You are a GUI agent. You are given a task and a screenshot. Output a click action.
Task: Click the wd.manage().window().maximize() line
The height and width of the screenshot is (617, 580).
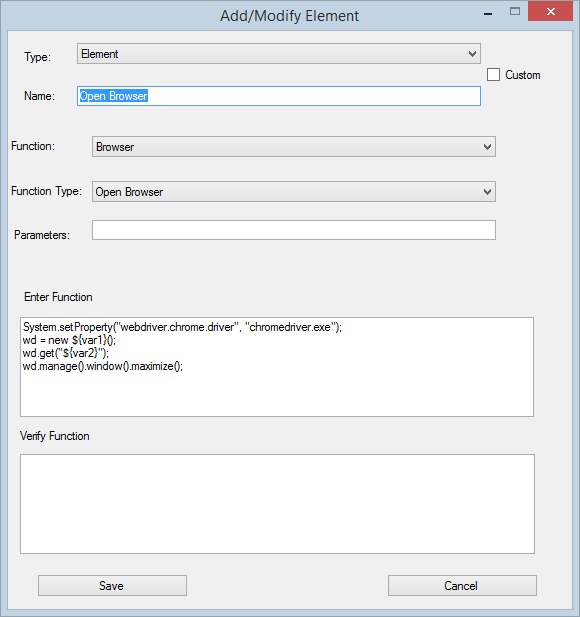tap(103, 366)
